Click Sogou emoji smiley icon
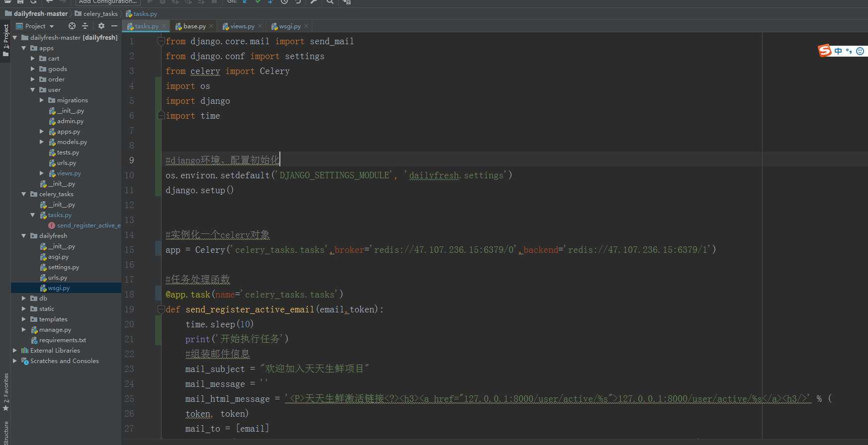The image size is (868, 445). (x=860, y=51)
